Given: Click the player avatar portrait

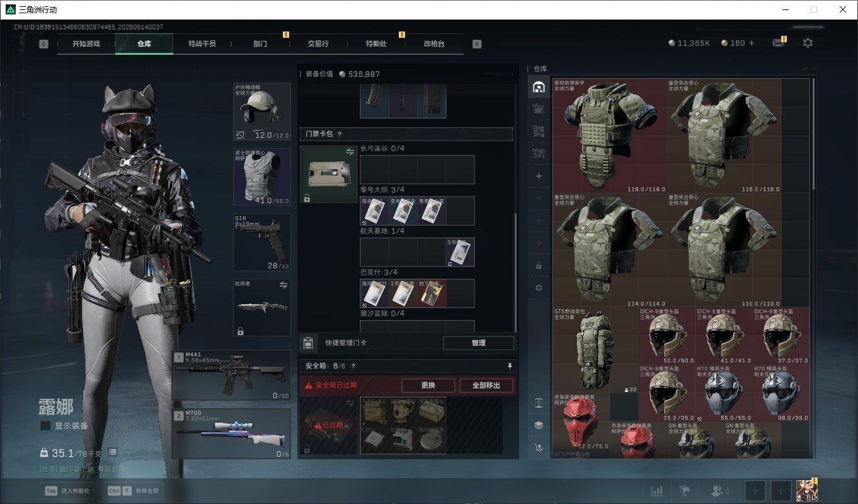Looking at the screenshot, I should click(806, 490).
